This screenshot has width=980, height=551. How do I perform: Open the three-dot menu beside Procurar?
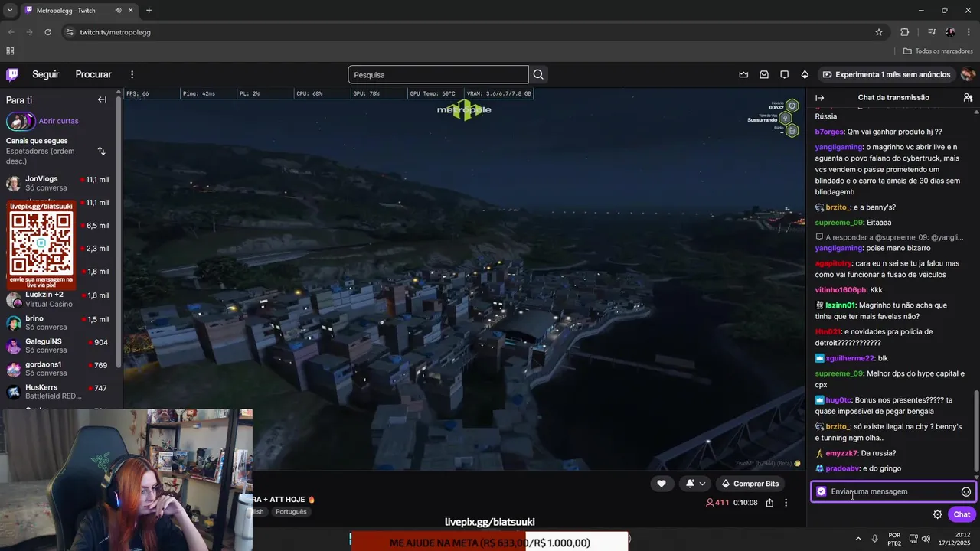point(132,74)
